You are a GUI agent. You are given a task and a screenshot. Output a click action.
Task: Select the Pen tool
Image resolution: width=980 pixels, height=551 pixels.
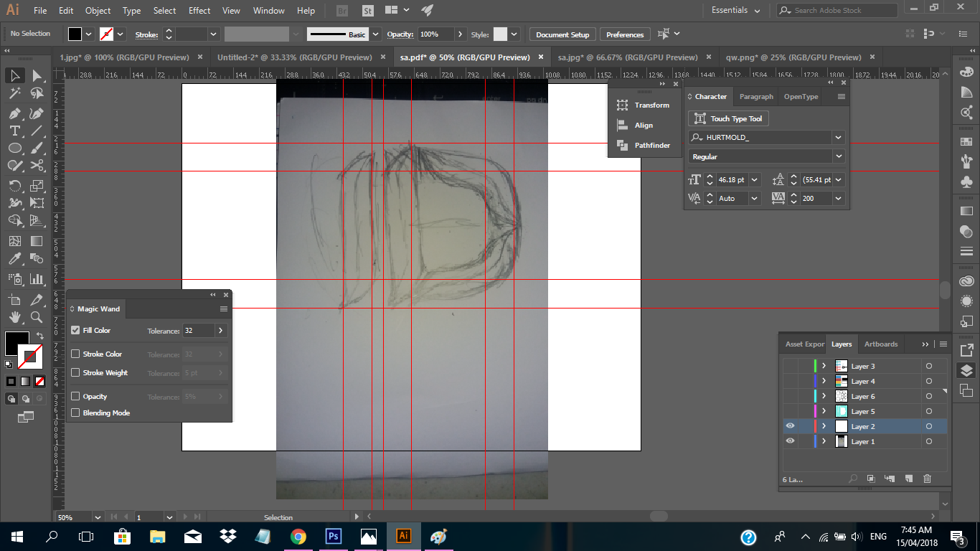[x=14, y=113]
